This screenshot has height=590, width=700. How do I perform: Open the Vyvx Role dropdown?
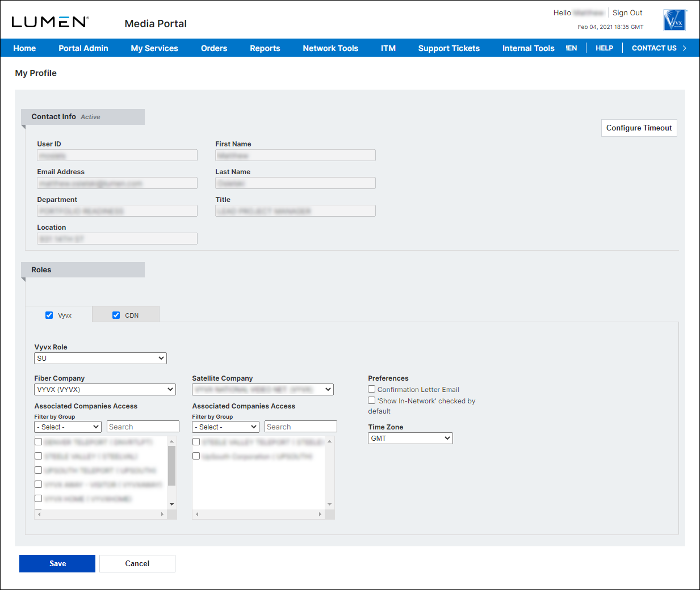(x=100, y=359)
